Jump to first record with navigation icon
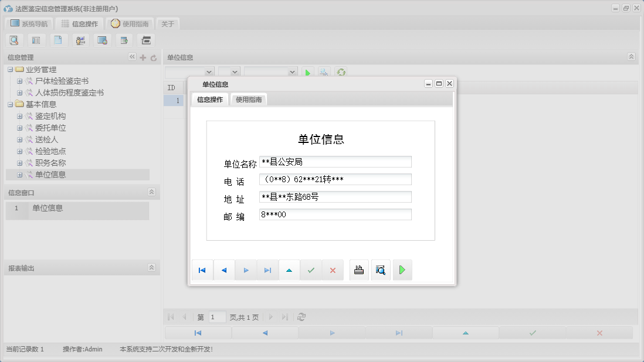 click(202, 269)
